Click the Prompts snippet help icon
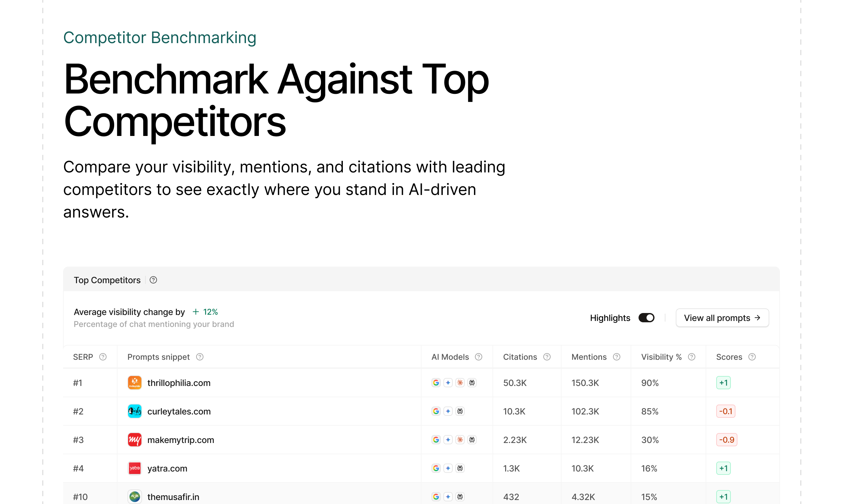The width and height of the screenshot is (843, 504). 200,356
